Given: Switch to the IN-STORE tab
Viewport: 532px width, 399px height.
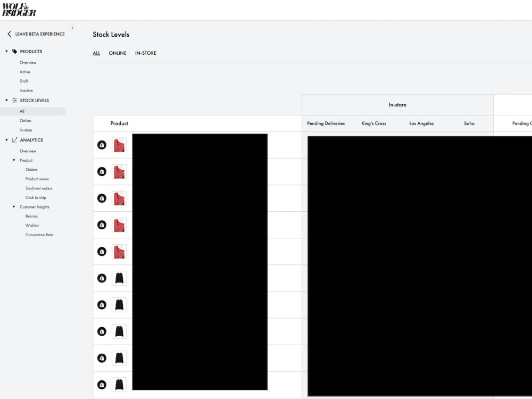Looking at the screenshot, I should (x=146, y=53).
